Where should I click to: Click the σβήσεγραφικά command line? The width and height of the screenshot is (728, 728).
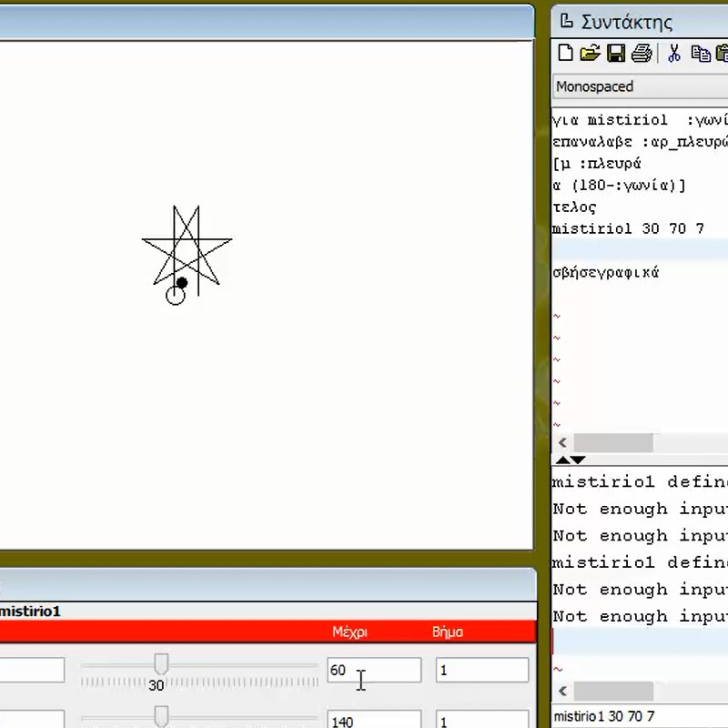pos(605,272)
